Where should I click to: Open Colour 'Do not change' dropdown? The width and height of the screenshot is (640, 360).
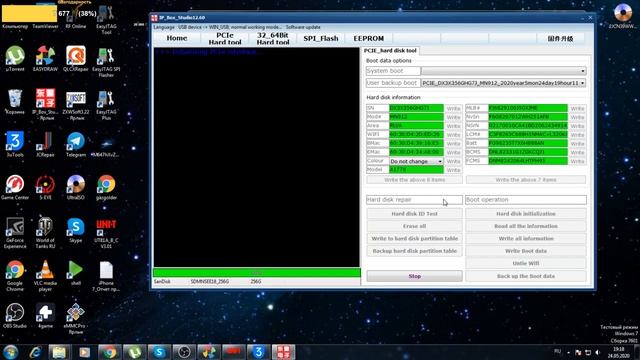click(x=416, y=161)
